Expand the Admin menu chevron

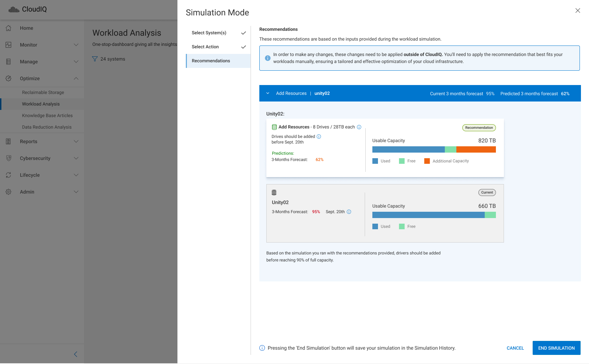coord(76,192)
